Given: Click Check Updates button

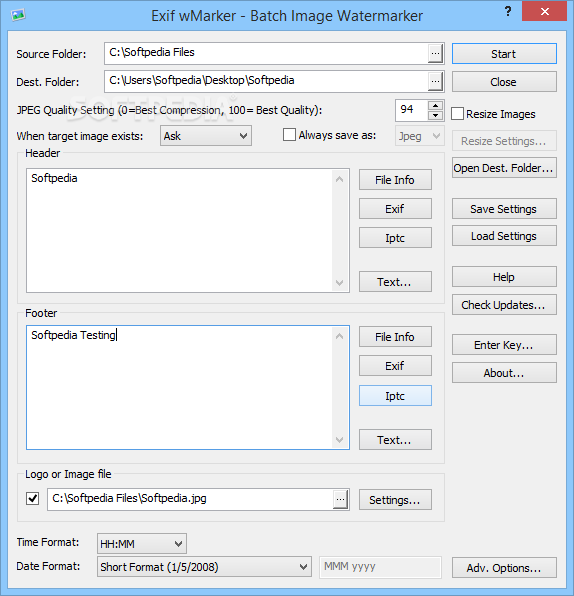Looking at the screenshot, I should tap(504, 304).
